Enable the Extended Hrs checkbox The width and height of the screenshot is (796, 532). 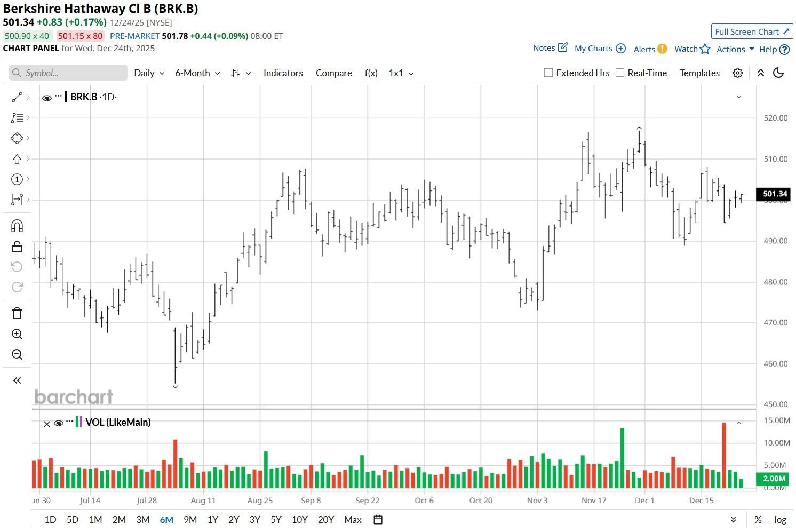click(548, 73)
